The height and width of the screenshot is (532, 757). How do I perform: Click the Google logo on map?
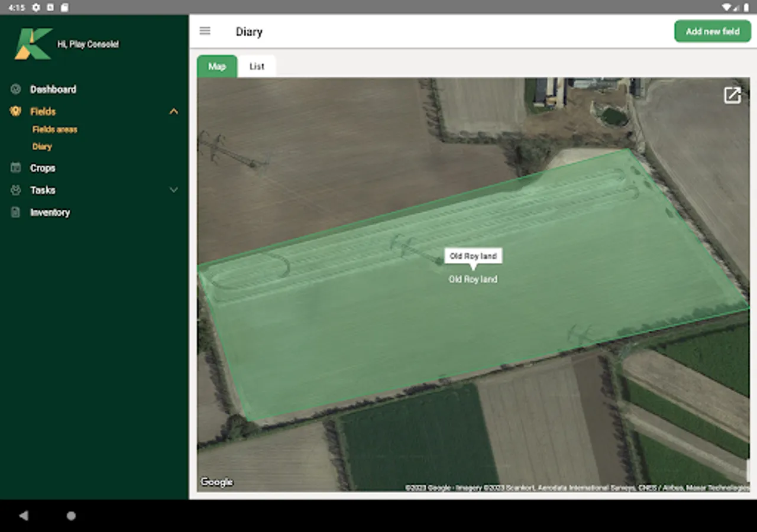click(x=216, y=482)
